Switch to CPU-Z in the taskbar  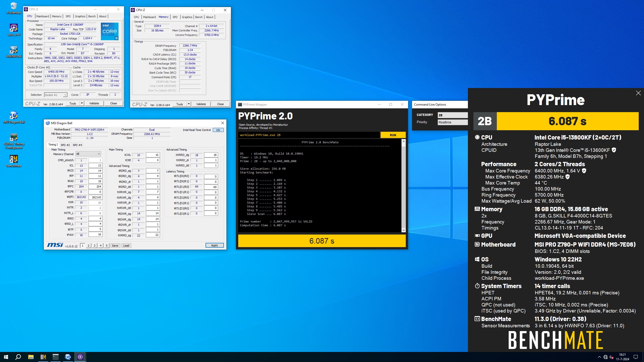click(80, 357)
